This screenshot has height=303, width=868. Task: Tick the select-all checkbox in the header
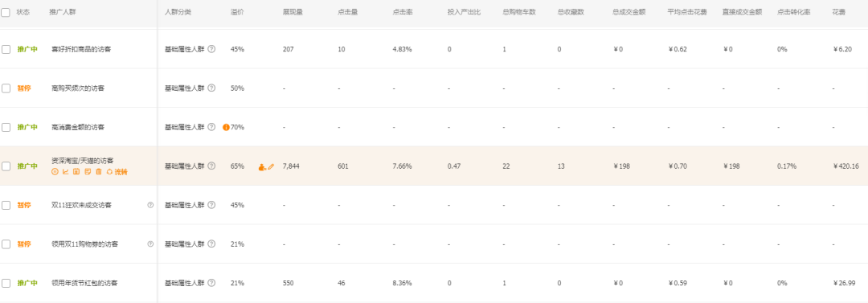pyautogui.click(x=6, y=11)
